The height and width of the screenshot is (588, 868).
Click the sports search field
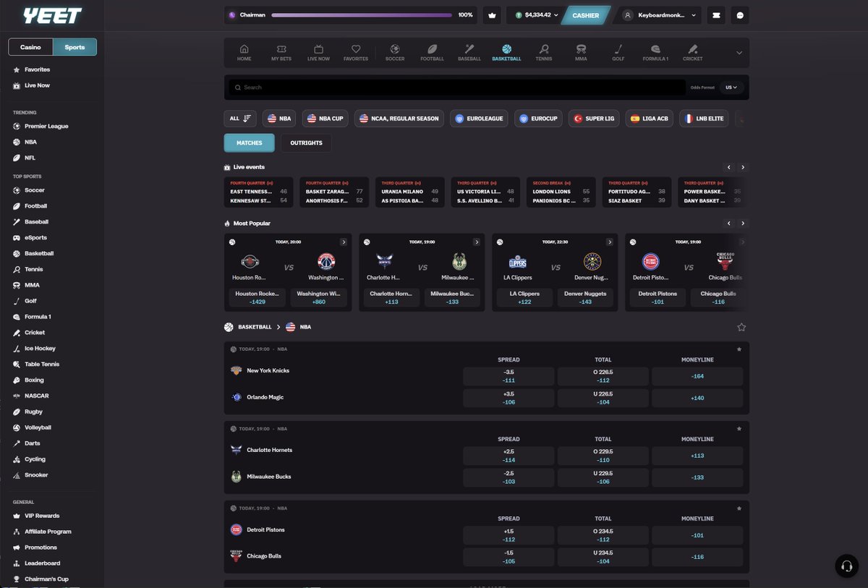[456, 88]
